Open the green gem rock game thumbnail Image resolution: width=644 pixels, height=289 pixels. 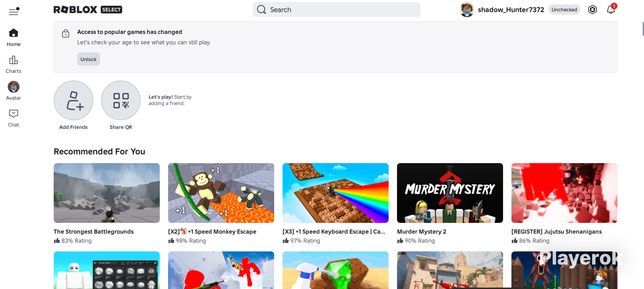[336, 270]
